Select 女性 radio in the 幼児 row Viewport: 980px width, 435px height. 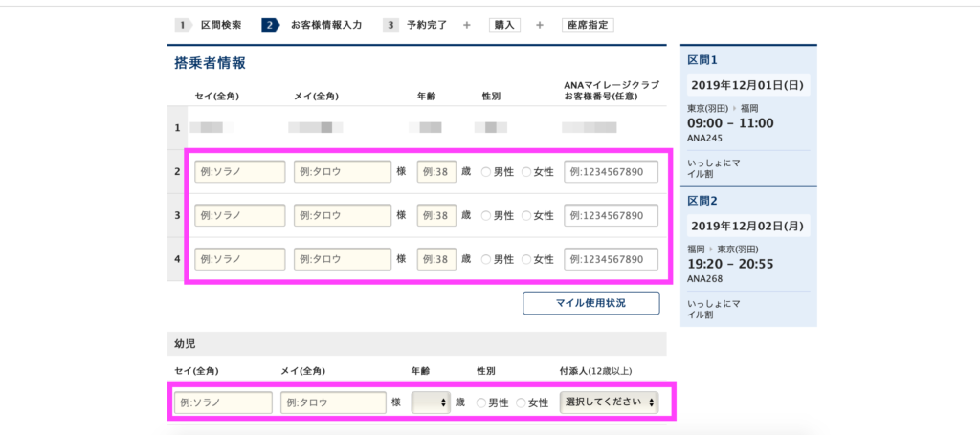(521, 403)
